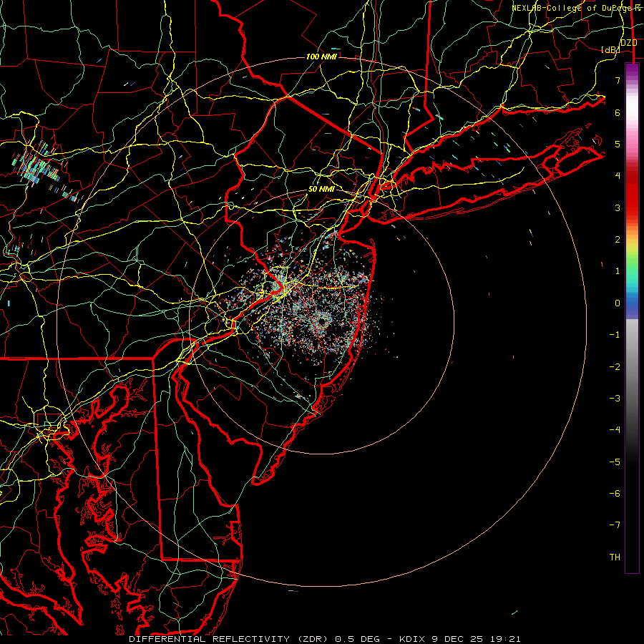Click the -1 value on color scale

615,335
